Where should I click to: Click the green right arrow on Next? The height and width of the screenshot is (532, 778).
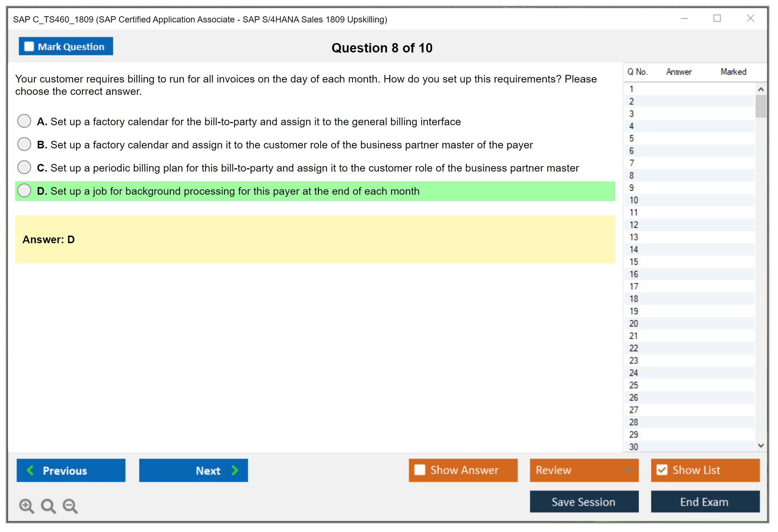235,470
